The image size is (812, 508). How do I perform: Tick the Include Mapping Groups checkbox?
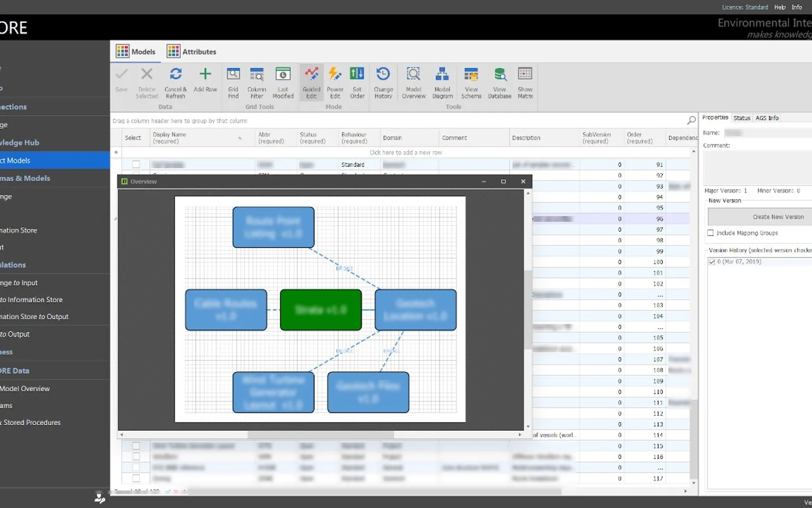click(x=710, y=233)
